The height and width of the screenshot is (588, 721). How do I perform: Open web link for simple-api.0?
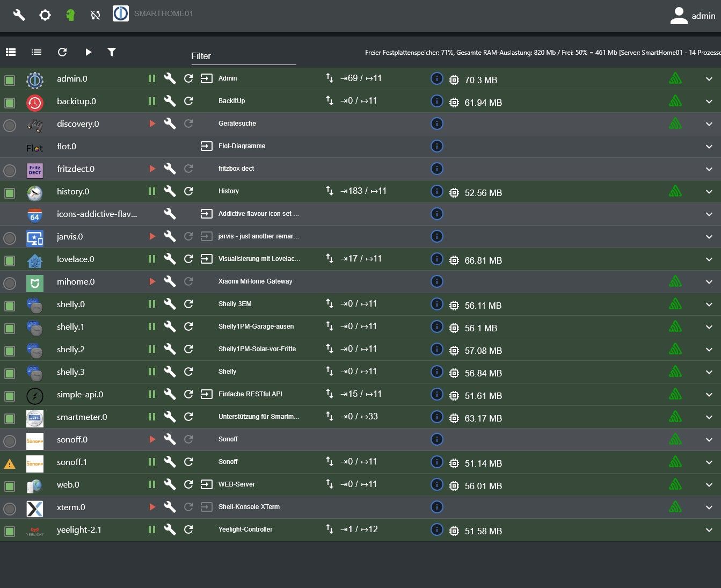click(206, 394)
